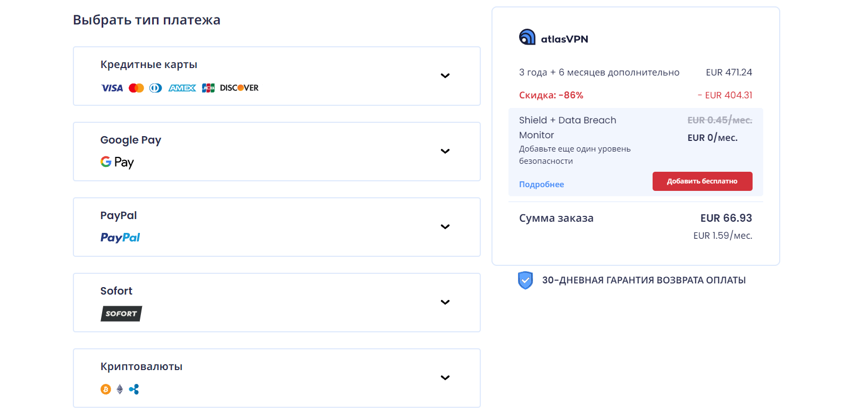Click the Ripple crypto icon

(134, 389)
